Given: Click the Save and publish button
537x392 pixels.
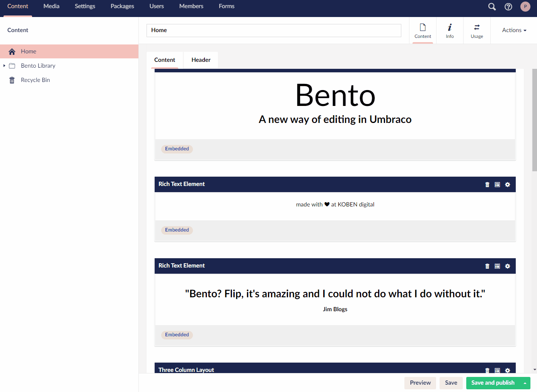Looking at the screenshot, I should [493, 383].
